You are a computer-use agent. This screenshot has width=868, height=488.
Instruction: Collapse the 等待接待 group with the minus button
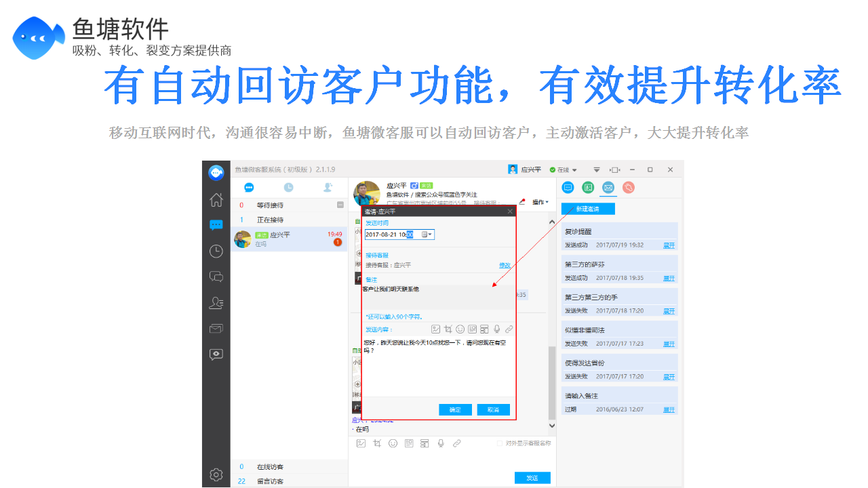click(x=340, y=205)
